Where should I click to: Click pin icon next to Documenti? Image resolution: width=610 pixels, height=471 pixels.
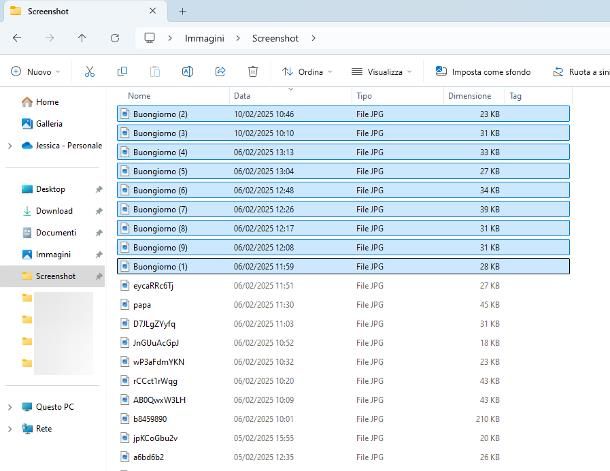click(x=99, y=233)
